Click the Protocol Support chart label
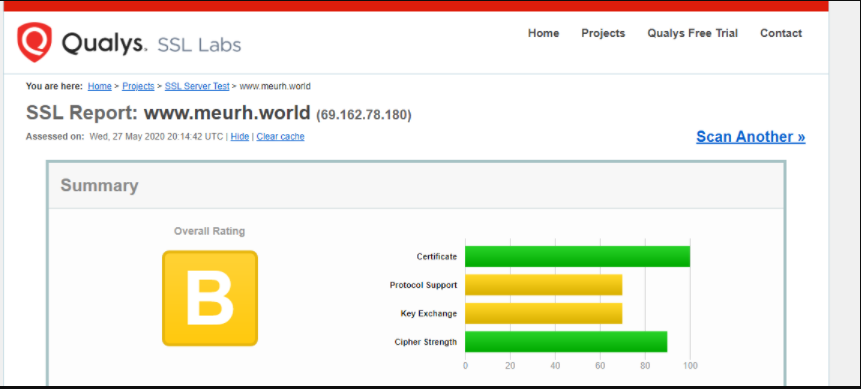Image resolution: width=861 pixels, height=389 pixels. (423, 285)
